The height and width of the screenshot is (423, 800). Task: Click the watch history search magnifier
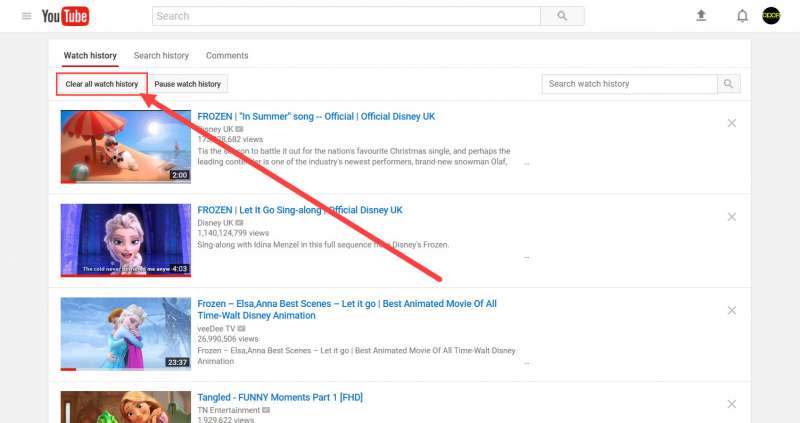click(x=729, y=84)
